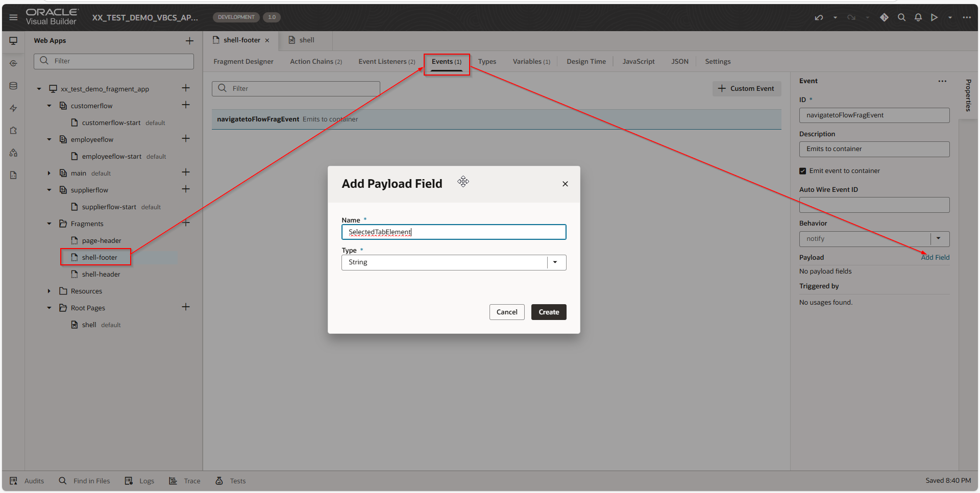Screen dimensions: 980x493
Task: Open the Behavior notify dropdown
Action: (x=941, y=238)
